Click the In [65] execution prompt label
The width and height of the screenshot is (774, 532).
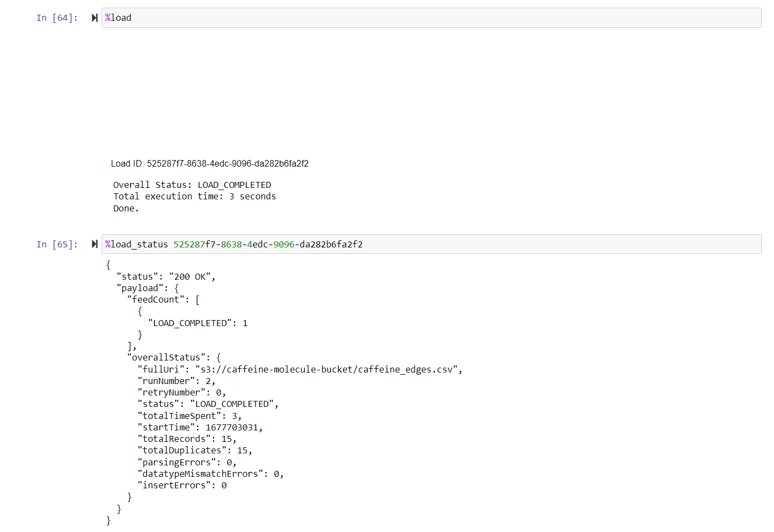56,244
